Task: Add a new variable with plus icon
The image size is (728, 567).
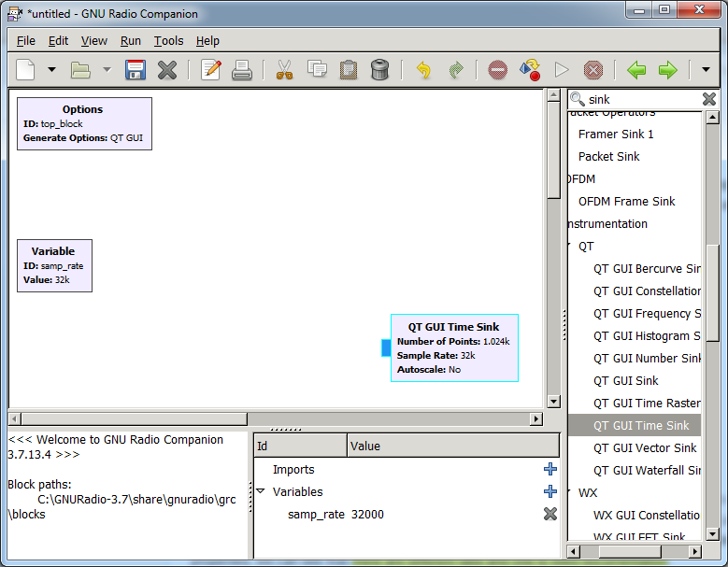Action: click(x=550, y=491)
